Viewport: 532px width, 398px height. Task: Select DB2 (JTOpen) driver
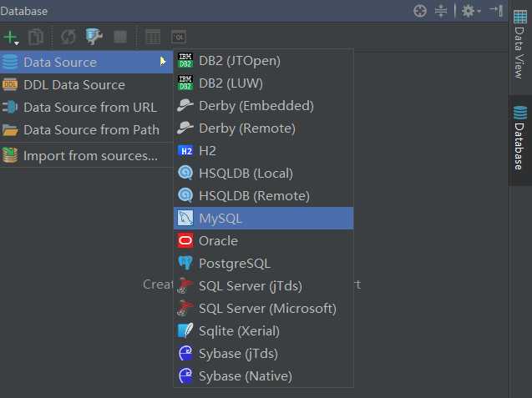pyautogui.click(x=263, y=61)
